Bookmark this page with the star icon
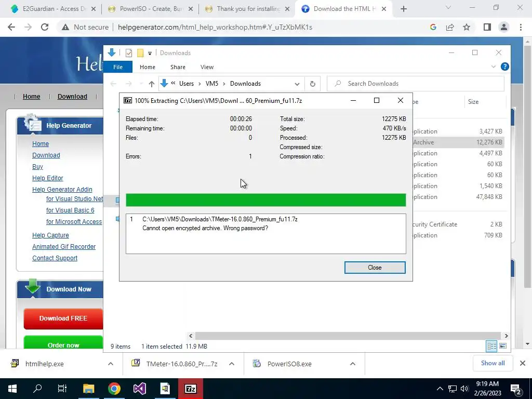This screenshot has height=399, width=532. tap(467, 27)
